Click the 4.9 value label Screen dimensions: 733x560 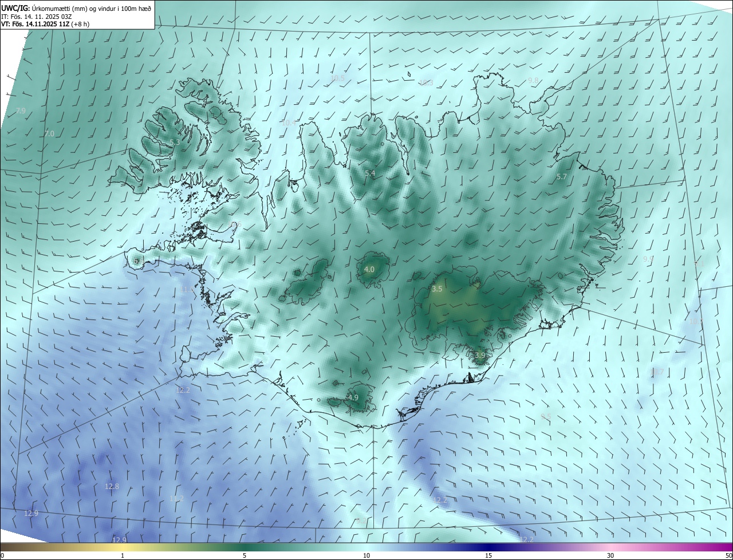[x=353, y=397]
